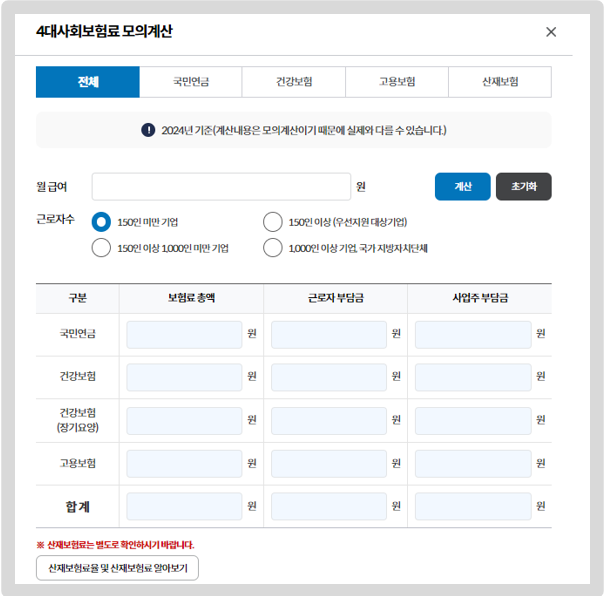This screenshot has width=607, height=596.
Task: Open the 건강보험 tab
Action: click(x=294, y=82)
